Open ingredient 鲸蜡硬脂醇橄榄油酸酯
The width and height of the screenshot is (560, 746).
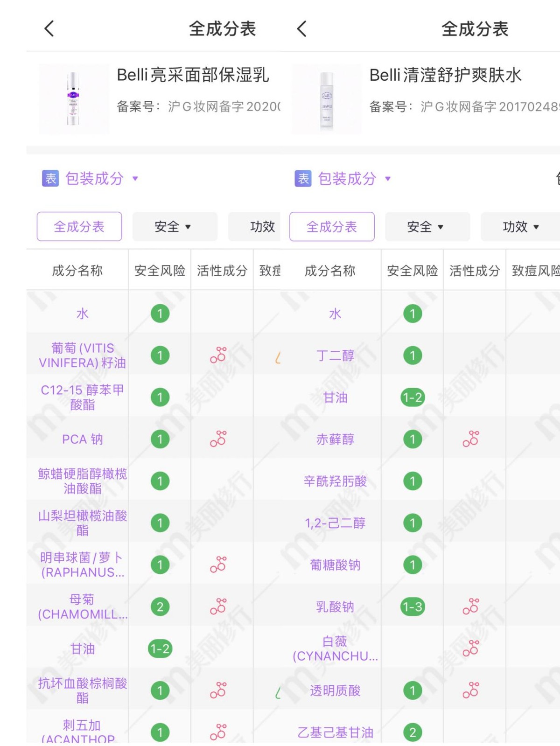(83, 481)
